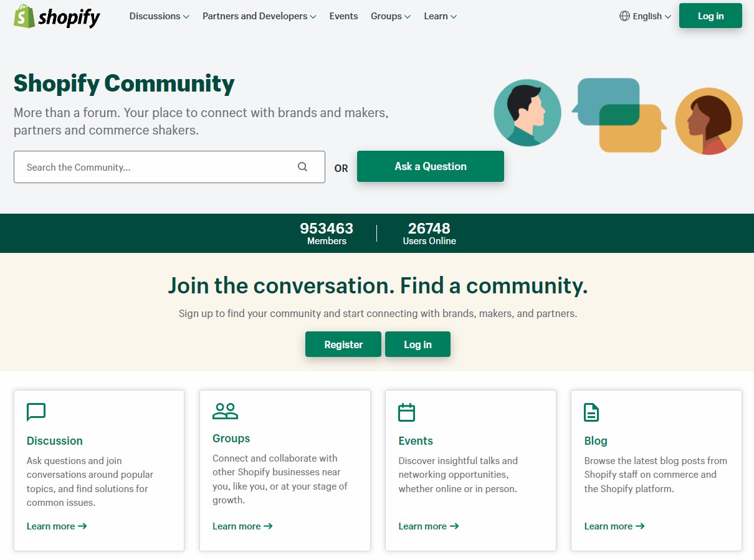Click the Events calendar icon
Screen dimensions: 754x560
click(x=406, y=412)
